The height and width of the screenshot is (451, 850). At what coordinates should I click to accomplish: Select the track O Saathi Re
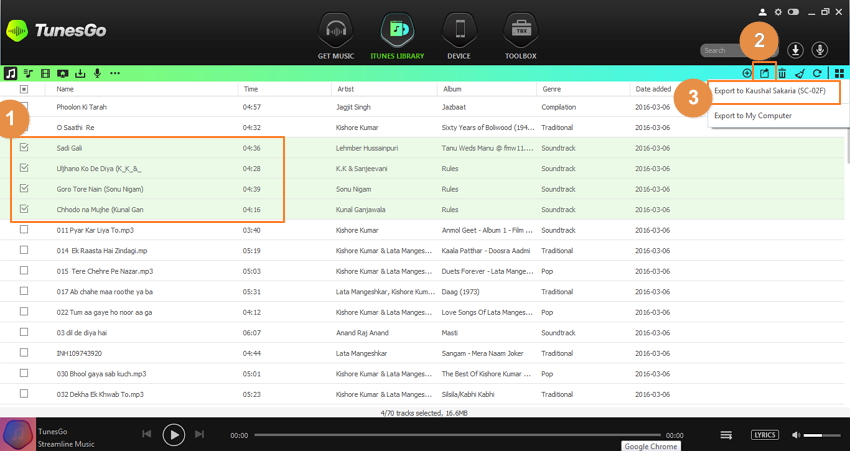pos(75,127)
